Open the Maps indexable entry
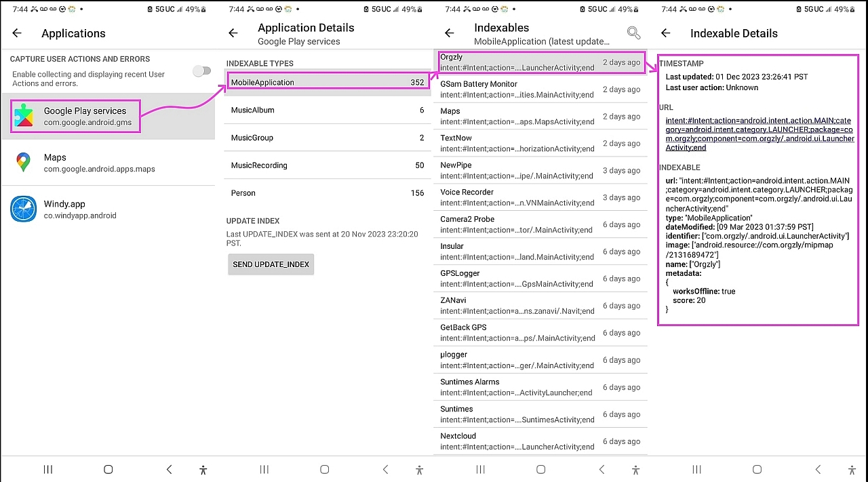The width and height of the screenshot is (868, 482). pos(540,117)
